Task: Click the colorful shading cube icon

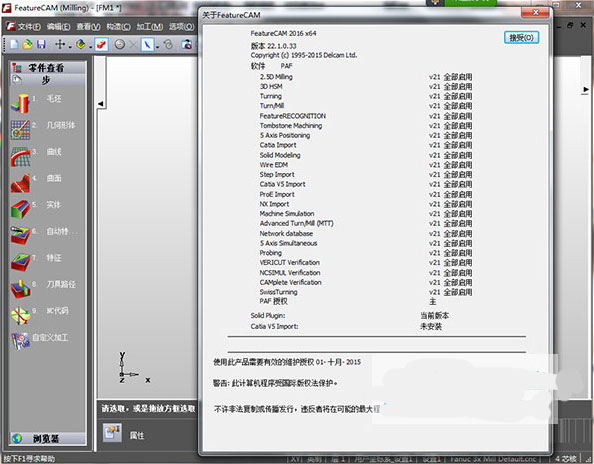Action: click(x=80, y=44)
